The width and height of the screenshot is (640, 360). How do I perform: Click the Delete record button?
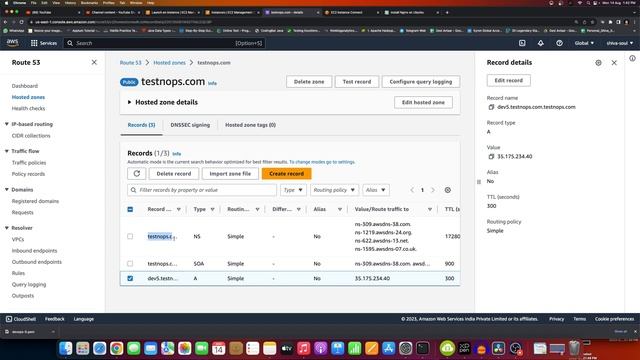[x=174, y=173]
